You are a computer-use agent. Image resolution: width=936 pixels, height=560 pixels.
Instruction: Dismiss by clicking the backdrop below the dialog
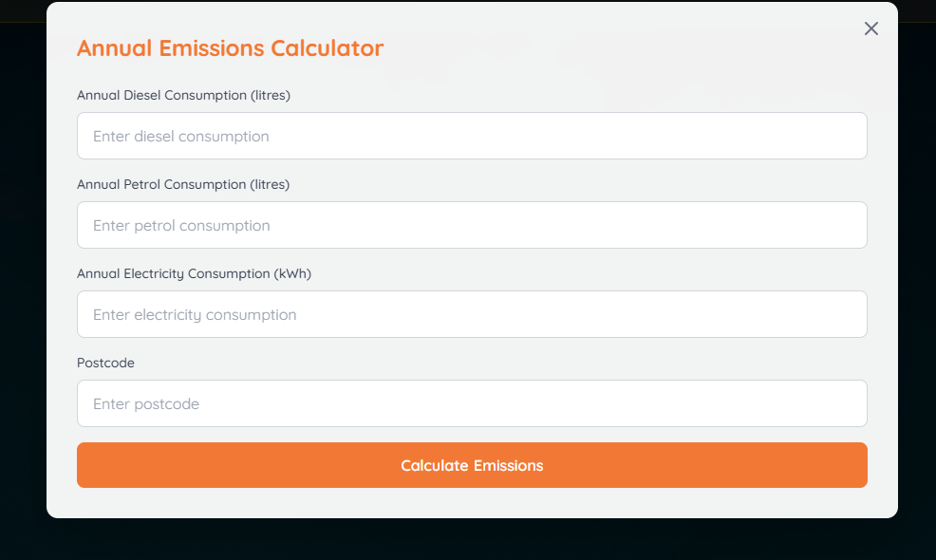(x=472, y=540)
